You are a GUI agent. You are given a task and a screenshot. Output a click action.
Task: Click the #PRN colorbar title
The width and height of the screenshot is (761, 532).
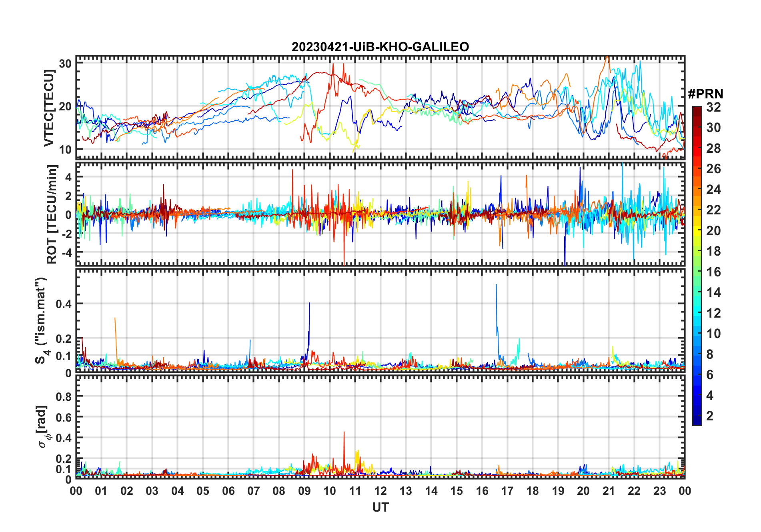click(x=706, y=94)
